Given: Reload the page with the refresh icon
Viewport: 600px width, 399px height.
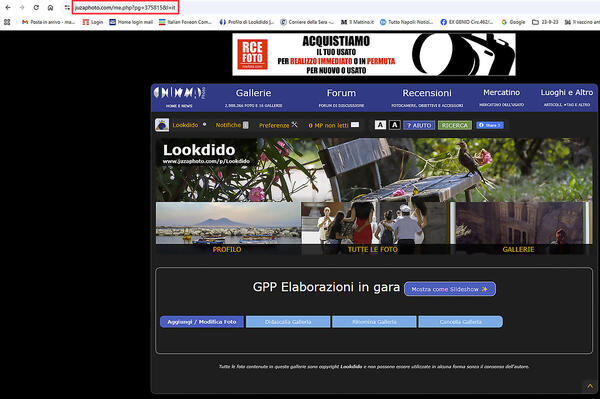Looking at the screenshot, I should (x=36, y=8).
